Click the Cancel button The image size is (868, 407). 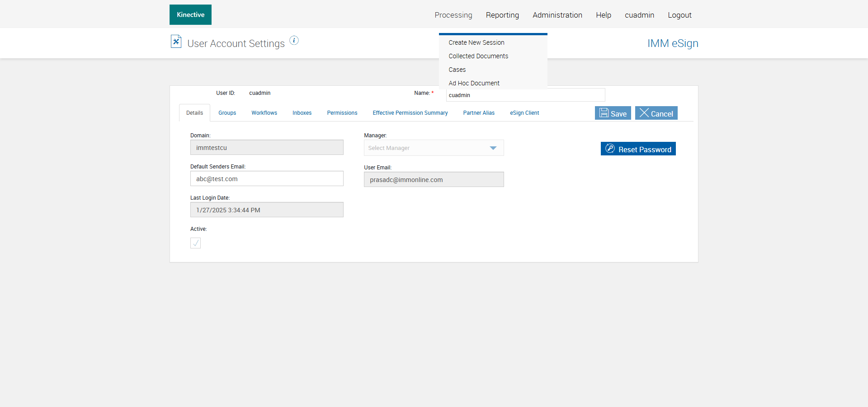tap(656, 113)
